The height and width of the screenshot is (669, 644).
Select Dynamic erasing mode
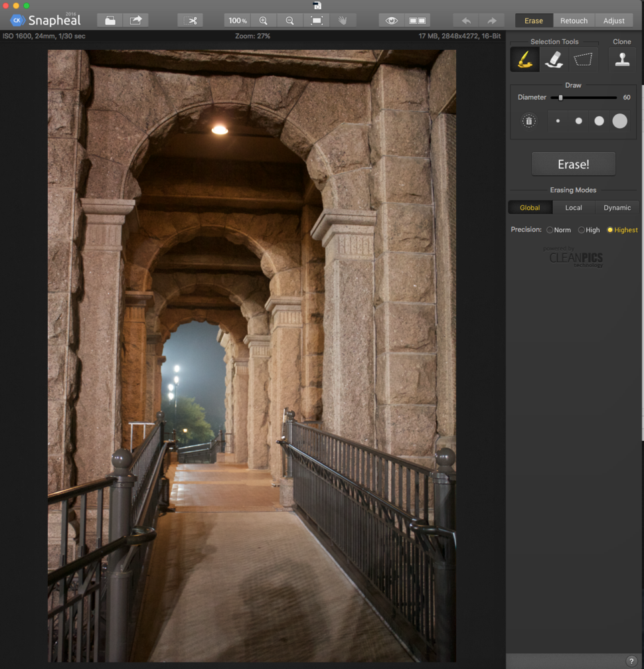tap(617, 208)
